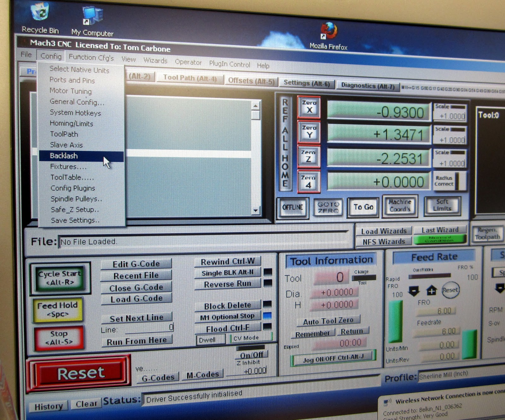Click Auto Tool Zero
Image resolution: width=505 pixels, height=420 pixels.
328,320
